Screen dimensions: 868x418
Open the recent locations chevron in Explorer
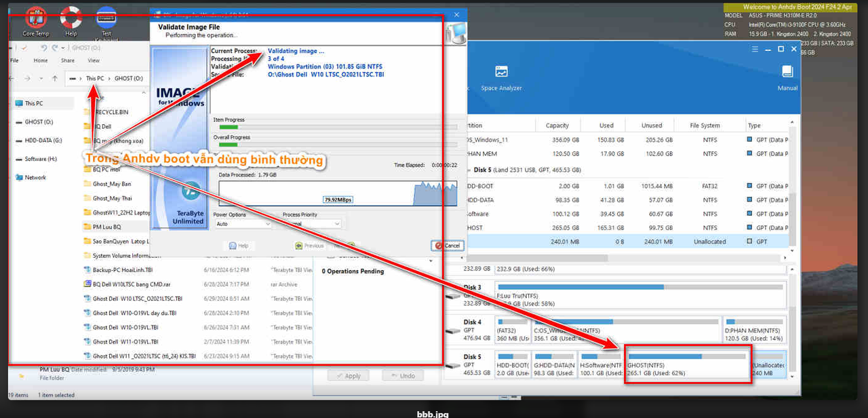[42, 79]
